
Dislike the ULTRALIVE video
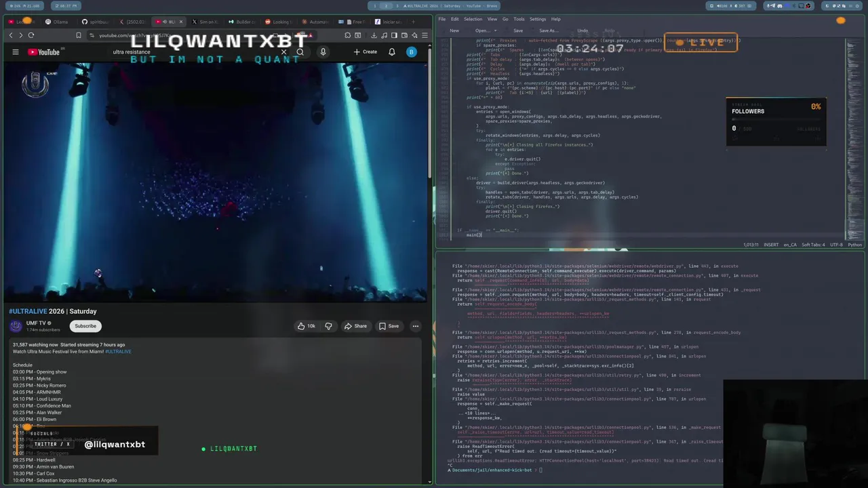coord(329,326)
